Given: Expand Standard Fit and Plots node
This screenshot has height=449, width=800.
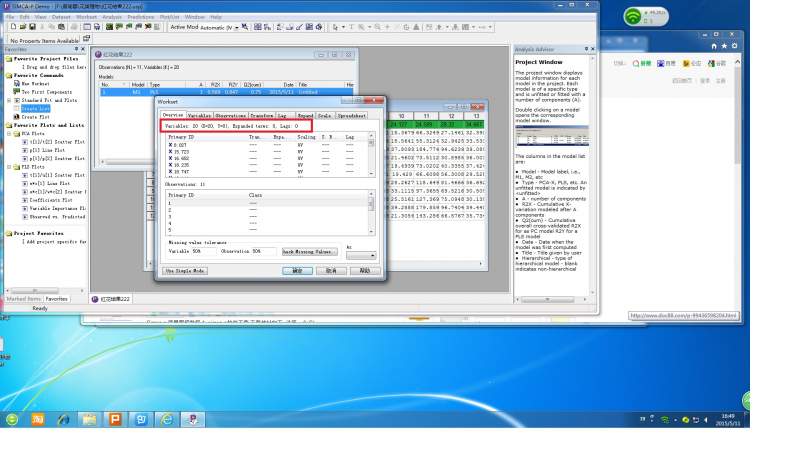Looking at the screenshot, I should pos(9,101).
